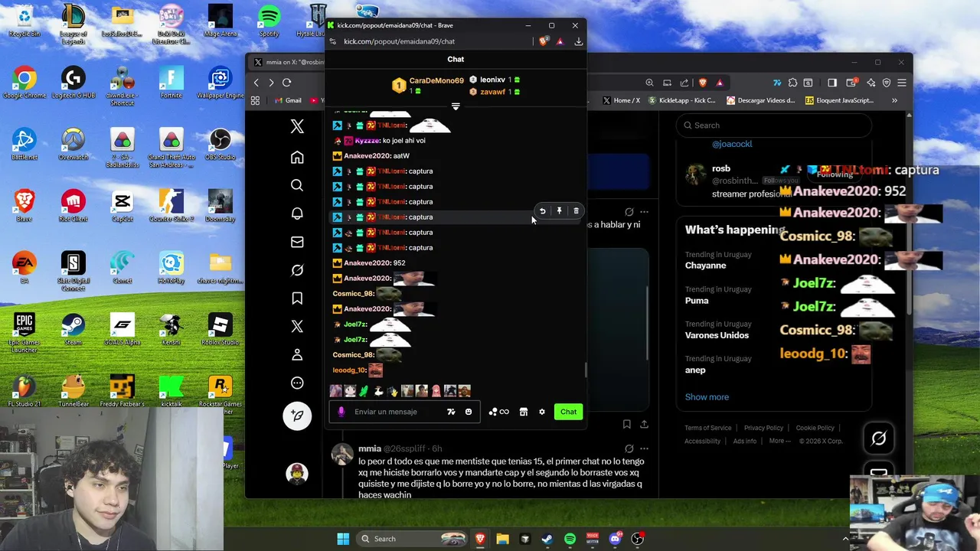Open chat settings gear
Viewport: 980px width, 551px height.
[x=542, y=412]
